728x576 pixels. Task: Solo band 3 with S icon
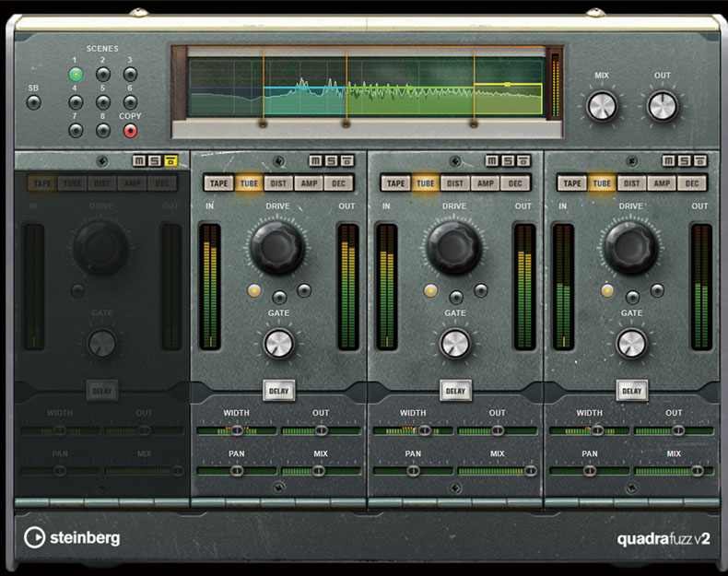pos(508,161)
